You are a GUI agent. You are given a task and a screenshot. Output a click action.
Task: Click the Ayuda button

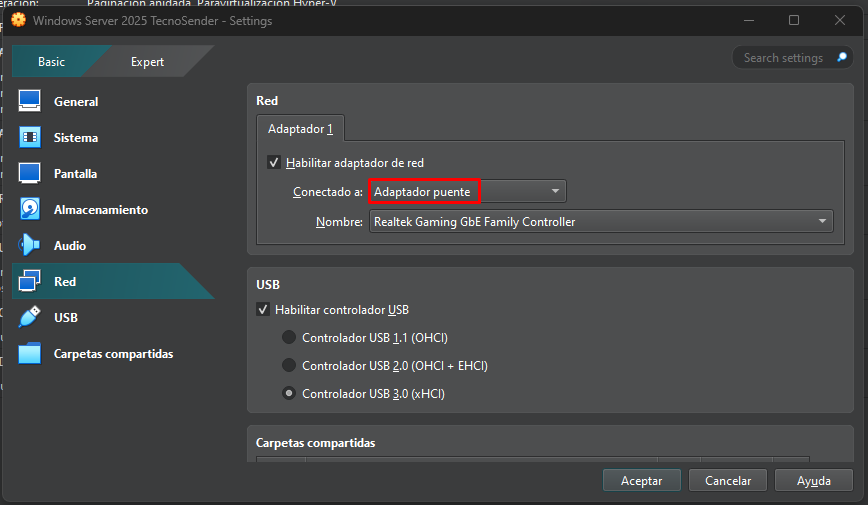coord(814,481)
